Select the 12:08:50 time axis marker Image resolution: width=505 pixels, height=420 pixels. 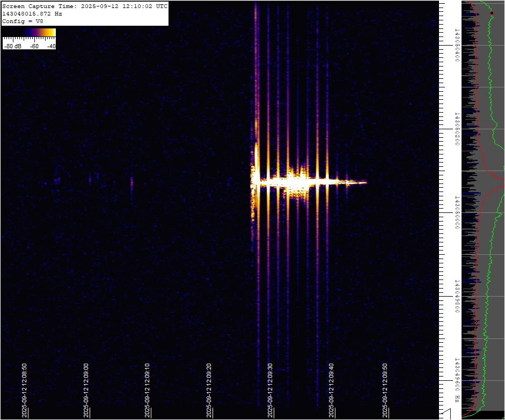(24, 390)
